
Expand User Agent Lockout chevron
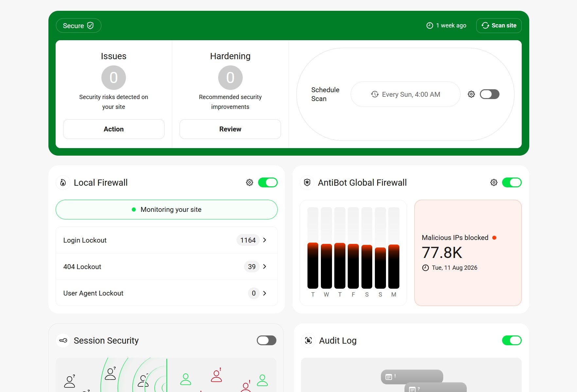tap(265, 293)
